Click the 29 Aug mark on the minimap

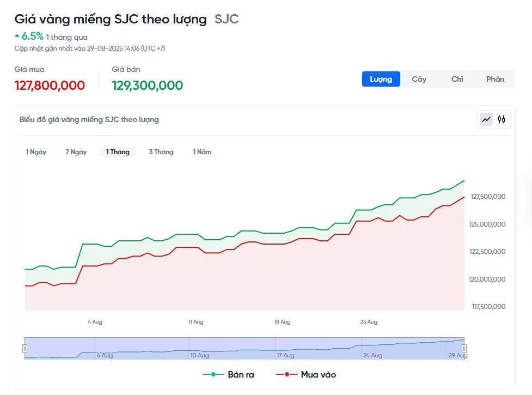[456, 355]
